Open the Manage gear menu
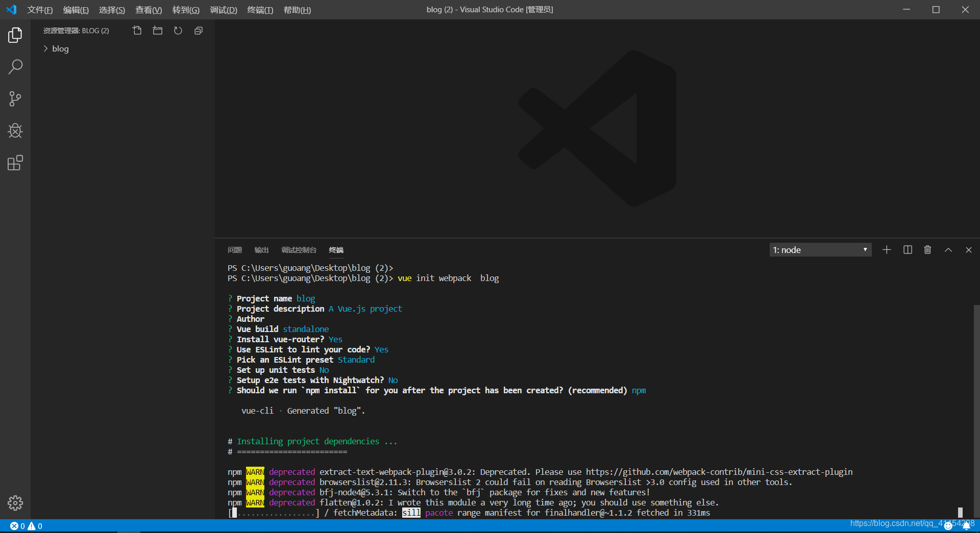The height and width of the screenshot is (533, 980). 15,503
